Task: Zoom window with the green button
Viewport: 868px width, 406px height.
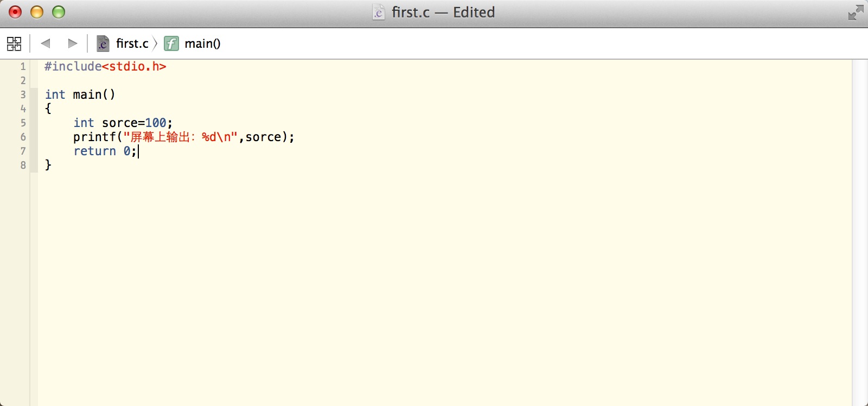Action: [59, 12]
